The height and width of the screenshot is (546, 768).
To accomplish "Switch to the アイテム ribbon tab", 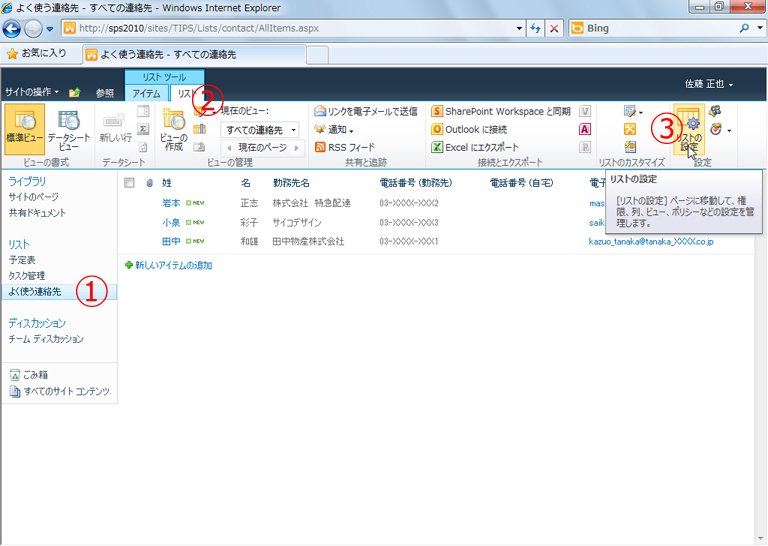I will (x=146, y=93).
